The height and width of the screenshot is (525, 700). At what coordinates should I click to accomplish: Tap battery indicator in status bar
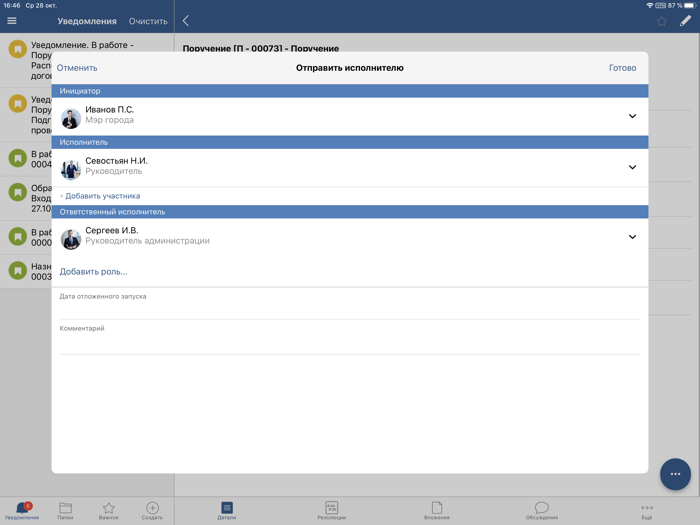click(x=690, y=5)
